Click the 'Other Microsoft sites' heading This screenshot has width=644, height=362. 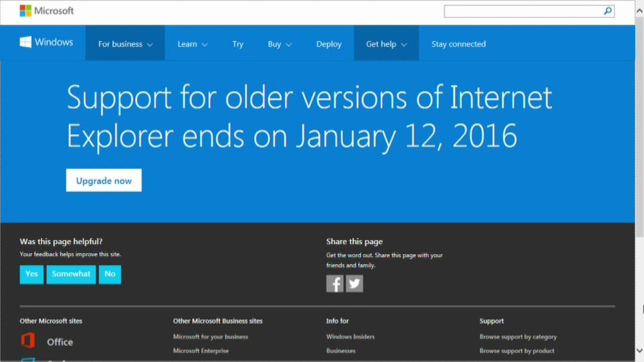(x=51, y=321)
